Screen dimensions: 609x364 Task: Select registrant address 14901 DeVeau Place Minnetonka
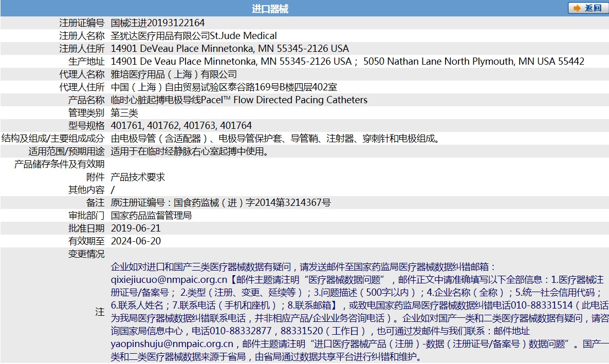[x=230, y=48]
